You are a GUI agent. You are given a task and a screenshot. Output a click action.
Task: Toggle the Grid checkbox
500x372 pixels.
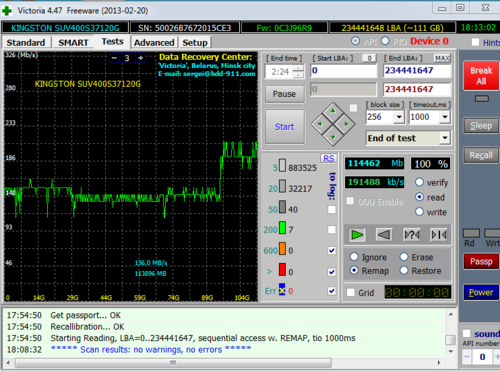pyautogui.click(x=351, y=292)
